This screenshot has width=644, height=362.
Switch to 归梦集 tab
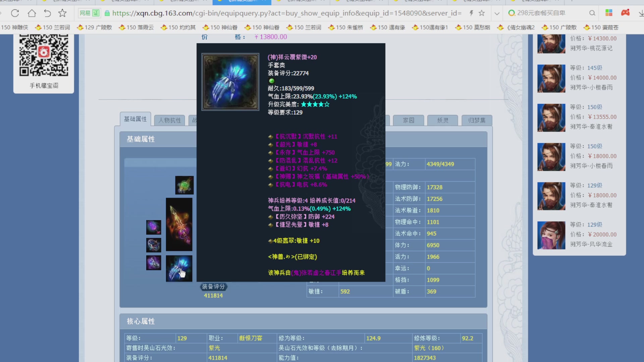click(477, 120)
